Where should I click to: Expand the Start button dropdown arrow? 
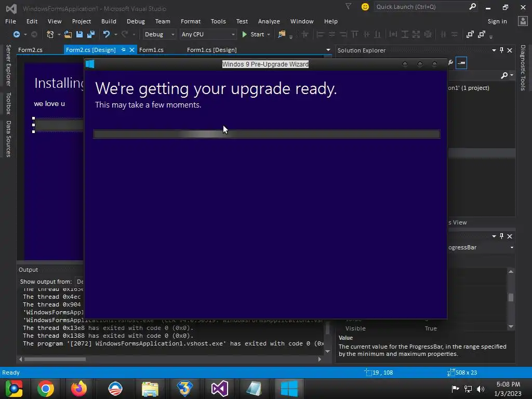tap(269, 34)
